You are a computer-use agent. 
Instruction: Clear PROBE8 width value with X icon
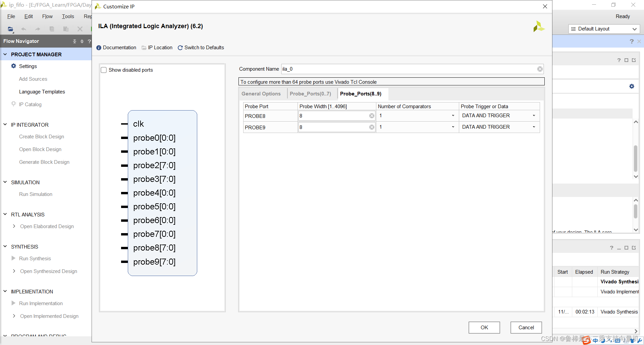pos(372,116)
